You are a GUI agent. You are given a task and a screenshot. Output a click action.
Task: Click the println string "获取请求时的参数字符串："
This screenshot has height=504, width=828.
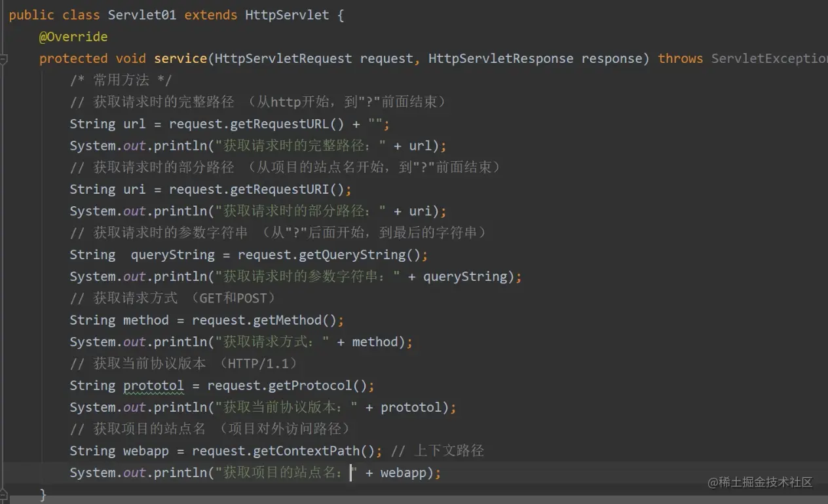tap(308, 277)
